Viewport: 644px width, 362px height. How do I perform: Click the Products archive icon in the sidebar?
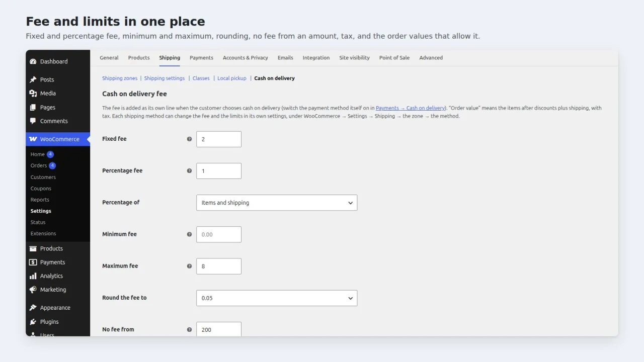click(x=33, y=248)
